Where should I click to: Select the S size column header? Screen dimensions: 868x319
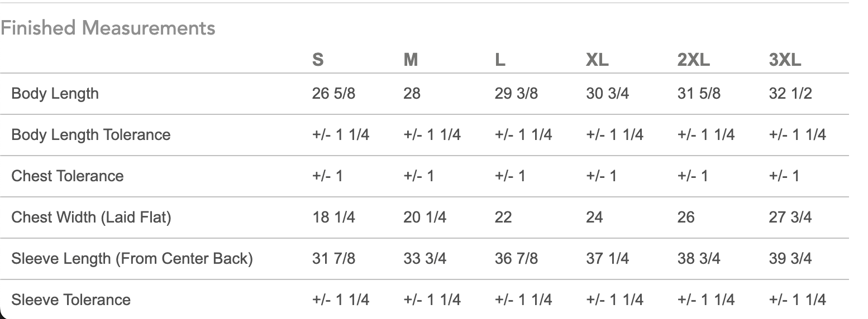click(x=317, y=60)
